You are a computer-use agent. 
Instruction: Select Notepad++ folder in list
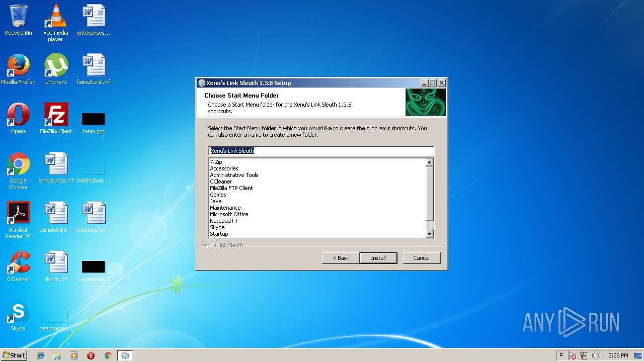click(224, 221)
